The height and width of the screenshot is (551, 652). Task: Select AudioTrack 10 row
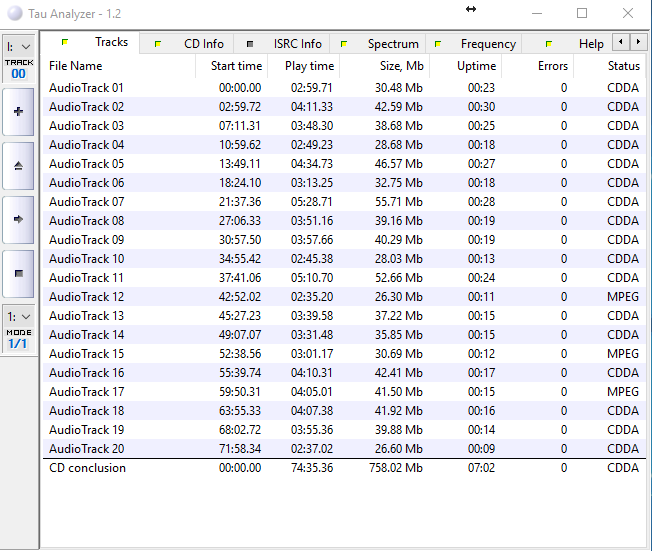pyautogui.click(x=344, y=259)
